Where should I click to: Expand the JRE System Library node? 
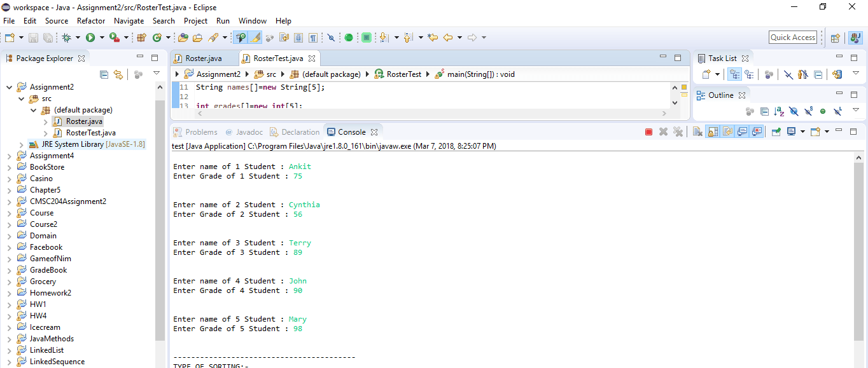[21, 144]
